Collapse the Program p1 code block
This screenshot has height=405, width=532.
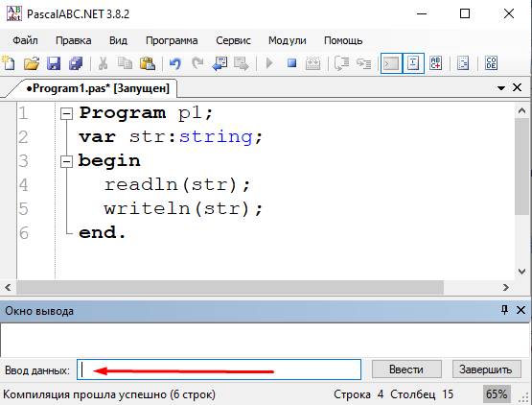coord(66,114)
